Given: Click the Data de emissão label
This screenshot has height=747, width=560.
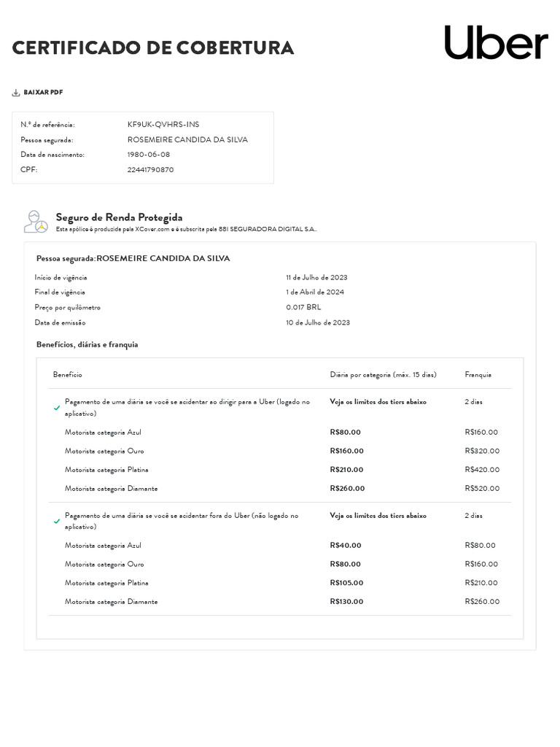Looking at the screenshot, I should point(60,322).
